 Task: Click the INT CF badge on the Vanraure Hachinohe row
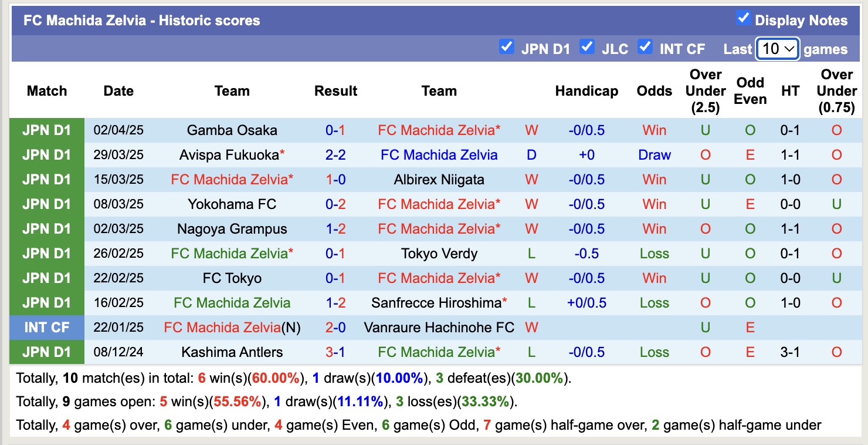coord(46,328)
